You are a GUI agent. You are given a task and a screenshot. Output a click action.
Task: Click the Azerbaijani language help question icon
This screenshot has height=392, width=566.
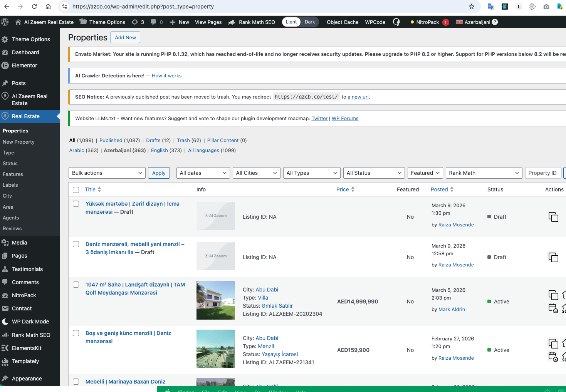(x=495, y=22)
